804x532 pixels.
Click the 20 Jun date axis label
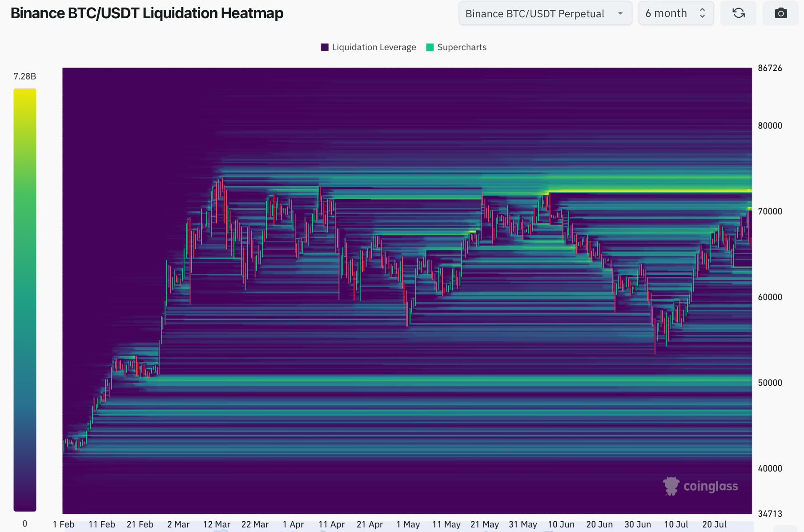click(599, 524)
